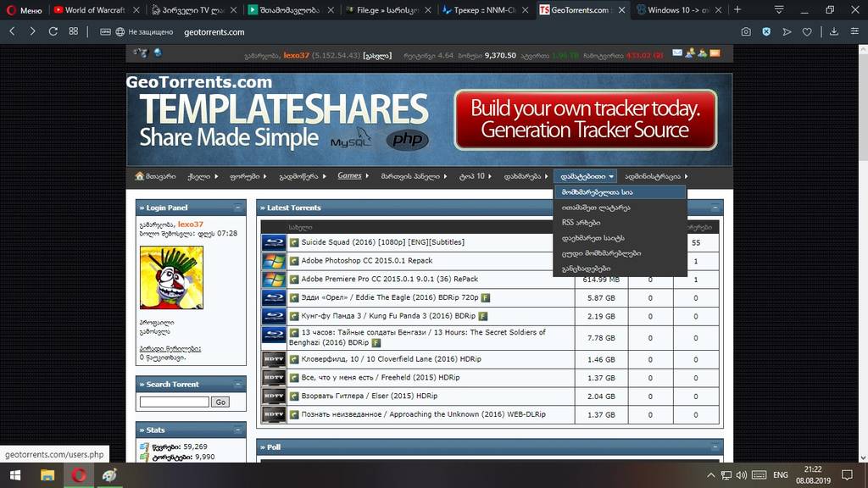Click the blue ad-blocker shield icon in the address bar
This screenshot has height=488, width=868.
point(766,32)
